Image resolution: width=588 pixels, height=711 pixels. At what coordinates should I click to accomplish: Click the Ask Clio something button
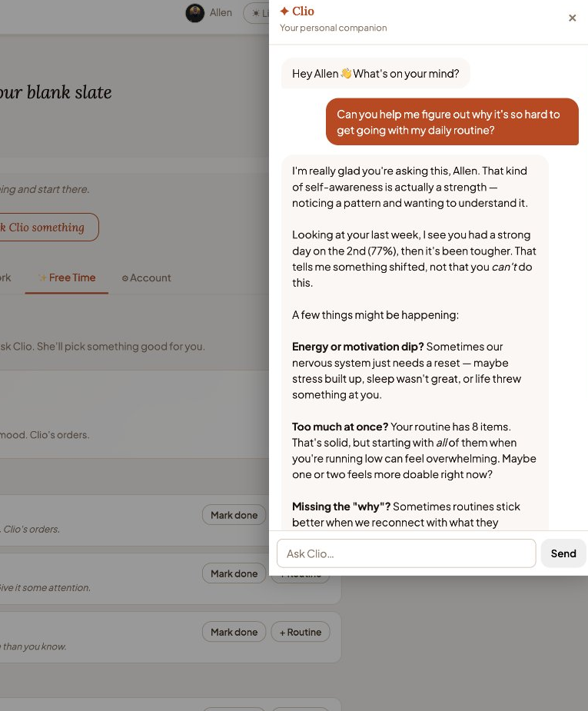point(46,228)
